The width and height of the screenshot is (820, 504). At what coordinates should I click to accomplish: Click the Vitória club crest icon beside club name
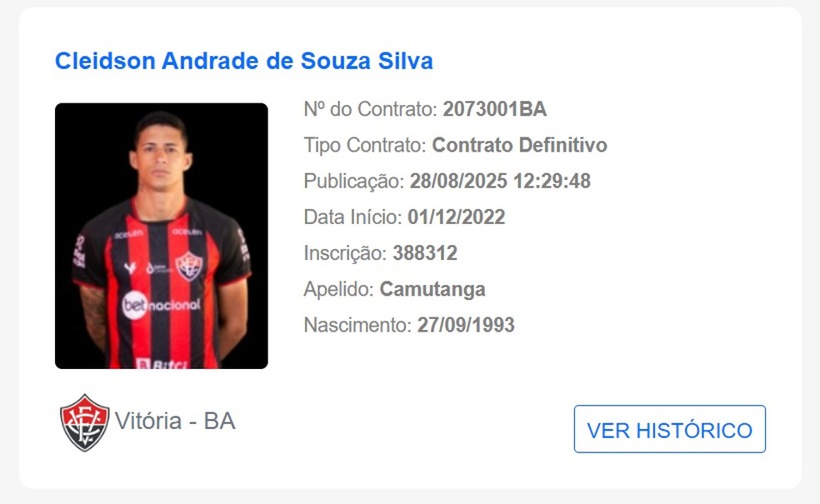click(84, 422)
